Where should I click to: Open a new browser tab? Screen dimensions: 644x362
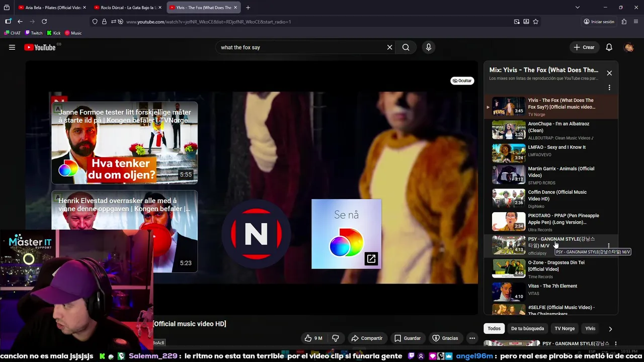pos(248,8)
